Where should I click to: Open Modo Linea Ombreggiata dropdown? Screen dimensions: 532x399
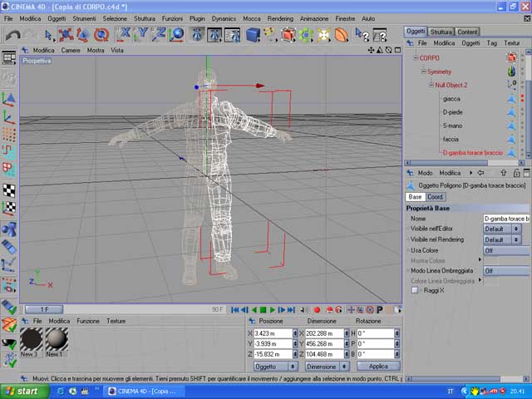click(x=506, y=271)
